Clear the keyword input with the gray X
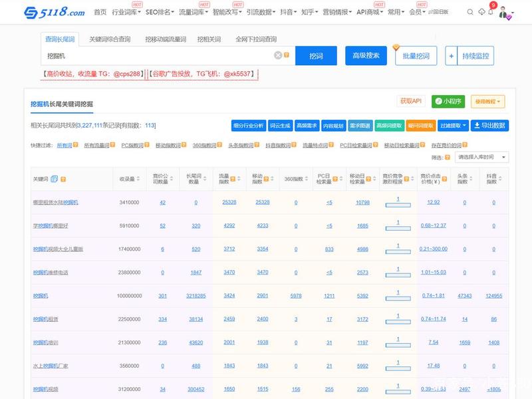Image resolution: width=532 pixels, height=399 pixels. [x=278, y=55]
